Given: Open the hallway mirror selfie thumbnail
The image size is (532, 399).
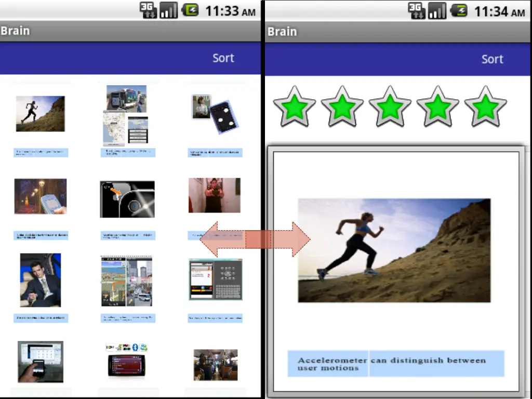Looking at the screenshot, I should pyautogui.click(x=215, y=195).
